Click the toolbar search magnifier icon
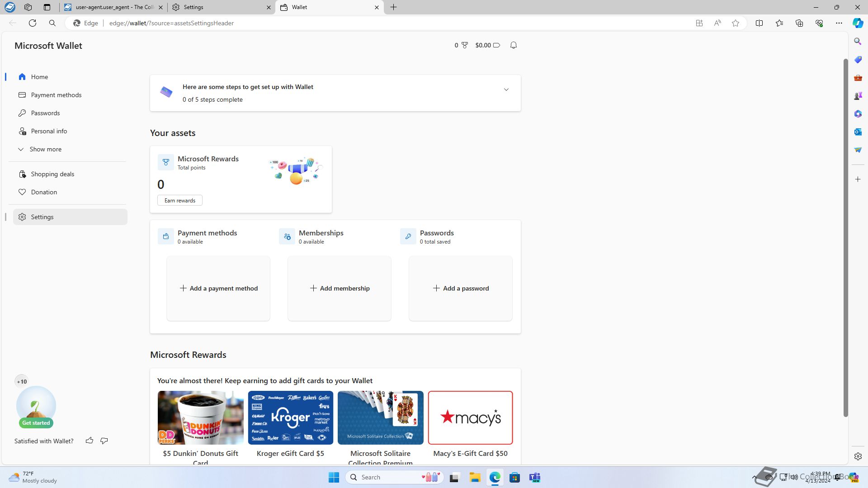Image resolution: width=868 pixels, height=488 pixels. point(52,23)
